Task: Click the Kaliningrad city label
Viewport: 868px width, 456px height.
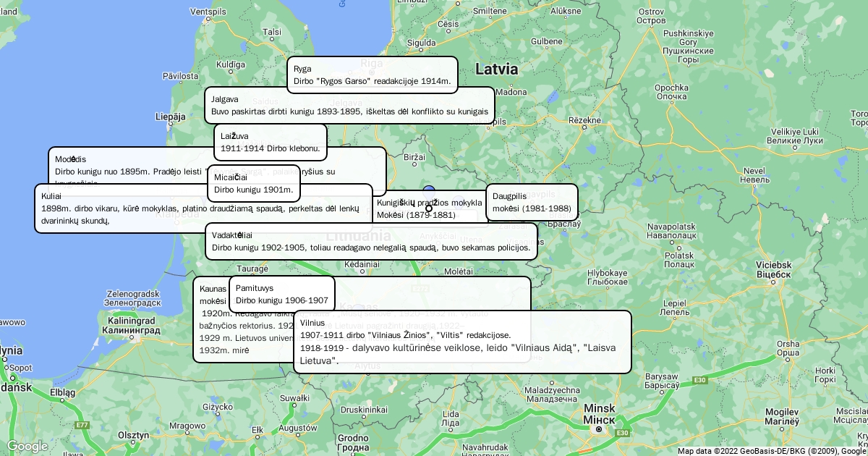Action: click(131, 325)
